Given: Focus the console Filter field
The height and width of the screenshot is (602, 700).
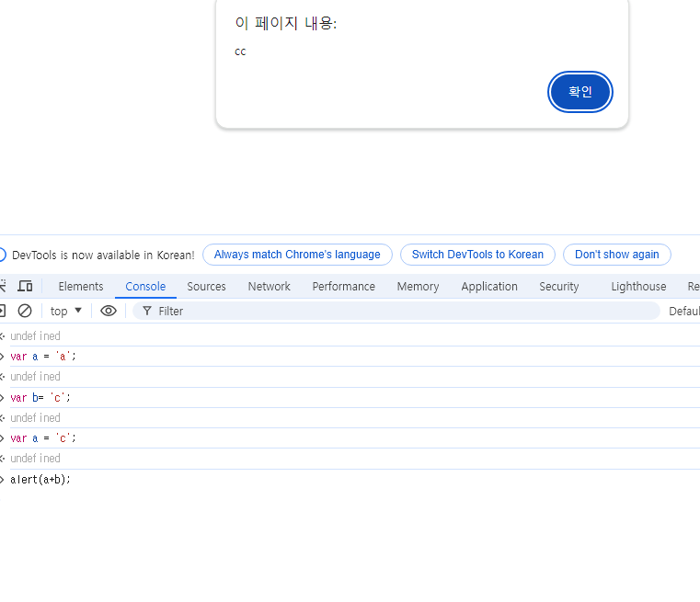Looking at the screenshot, I should [396, 311].
